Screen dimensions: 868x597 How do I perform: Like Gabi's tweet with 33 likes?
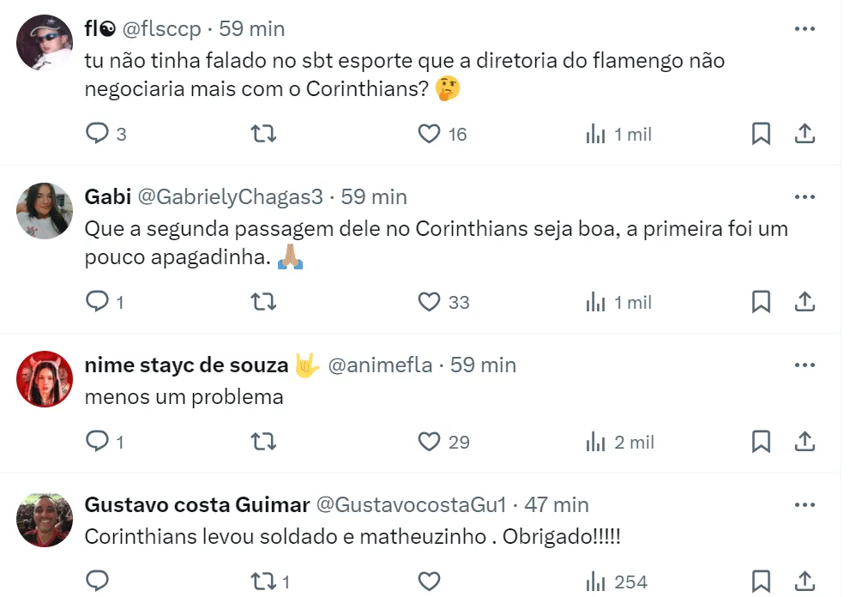(429, 302)
